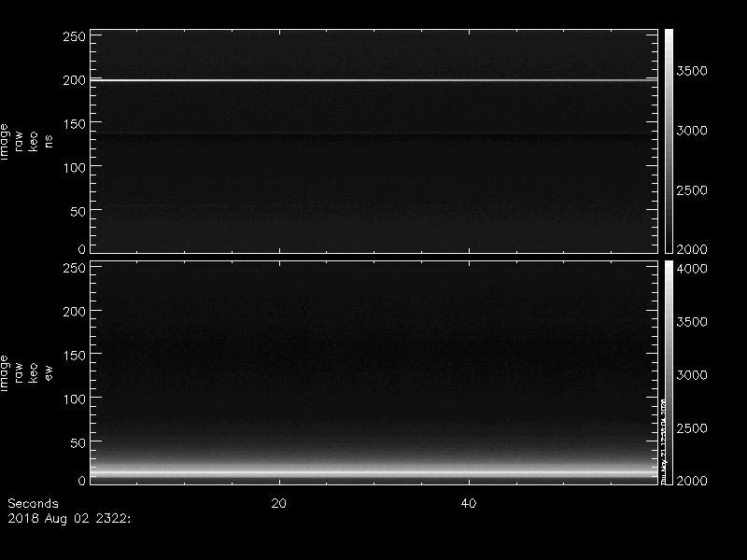
Task: Click the bottom plot's 'image raw keo ew' axis title
Action: tap(26, 372)
